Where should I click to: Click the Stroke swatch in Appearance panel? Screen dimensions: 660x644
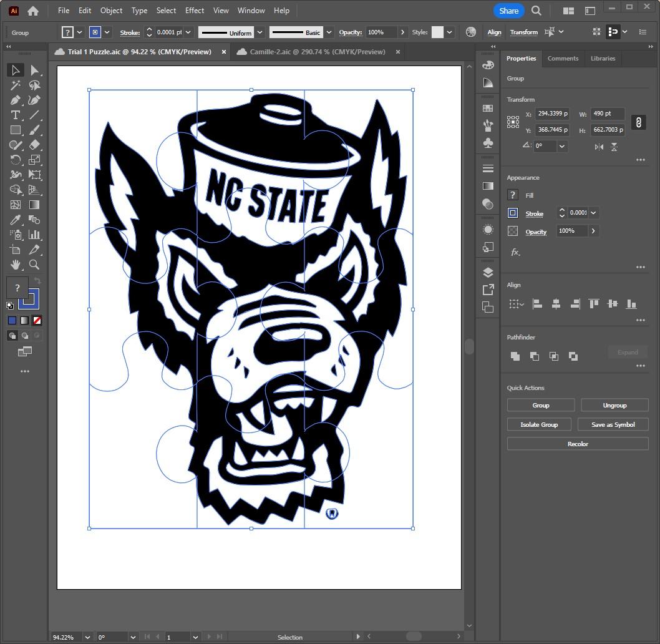[x=512, y=213]
